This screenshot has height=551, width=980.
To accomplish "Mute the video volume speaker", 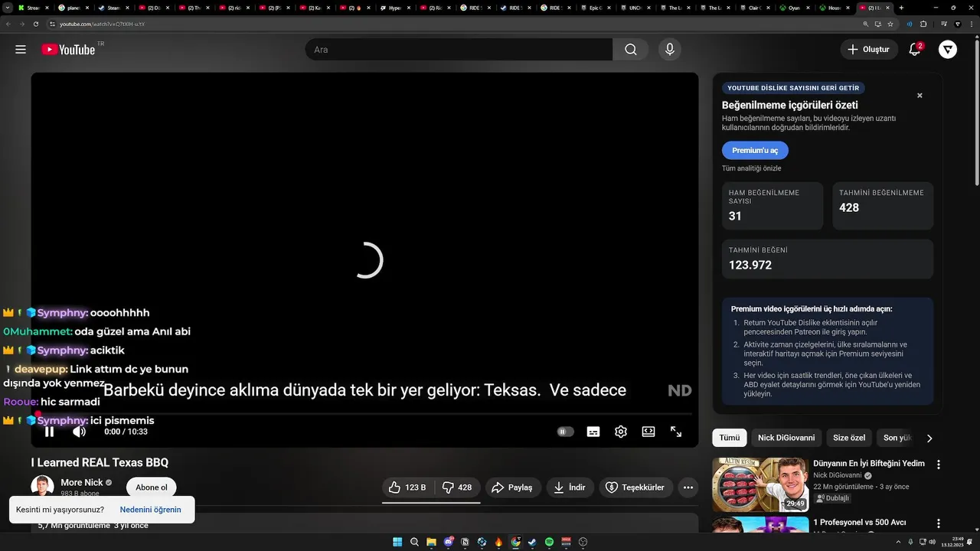I will (79, 432).
